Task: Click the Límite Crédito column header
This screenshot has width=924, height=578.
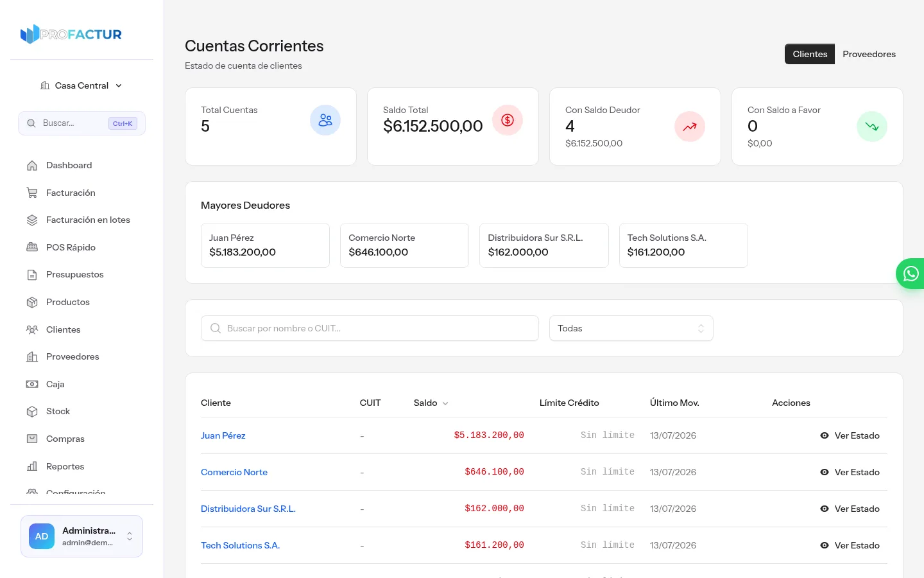Action: pos(569,403)
